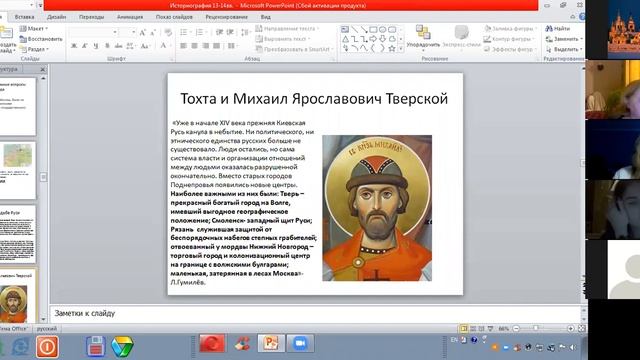The width and height of the screenshot is (640, 360).
Task: Click the zoom in plus icon
Action: click(x=571, y=328)
